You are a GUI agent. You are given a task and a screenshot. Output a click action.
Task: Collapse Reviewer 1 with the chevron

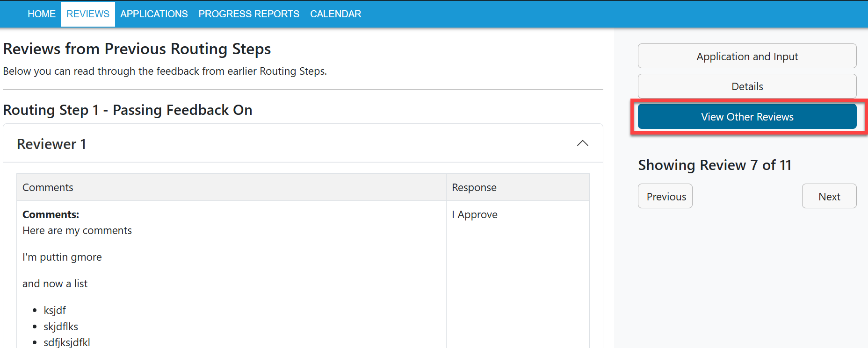click(x=582, y=143)
